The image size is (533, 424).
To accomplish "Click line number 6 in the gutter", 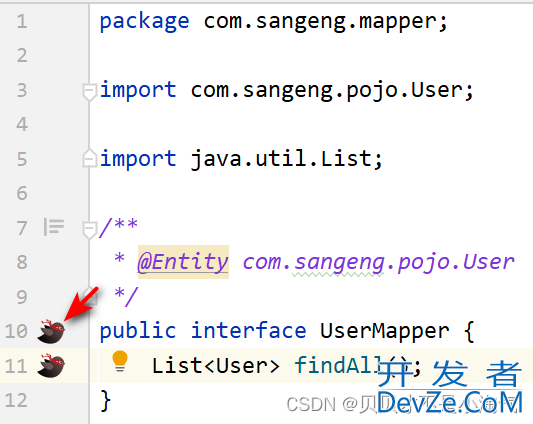I will (x=22, y=193).
